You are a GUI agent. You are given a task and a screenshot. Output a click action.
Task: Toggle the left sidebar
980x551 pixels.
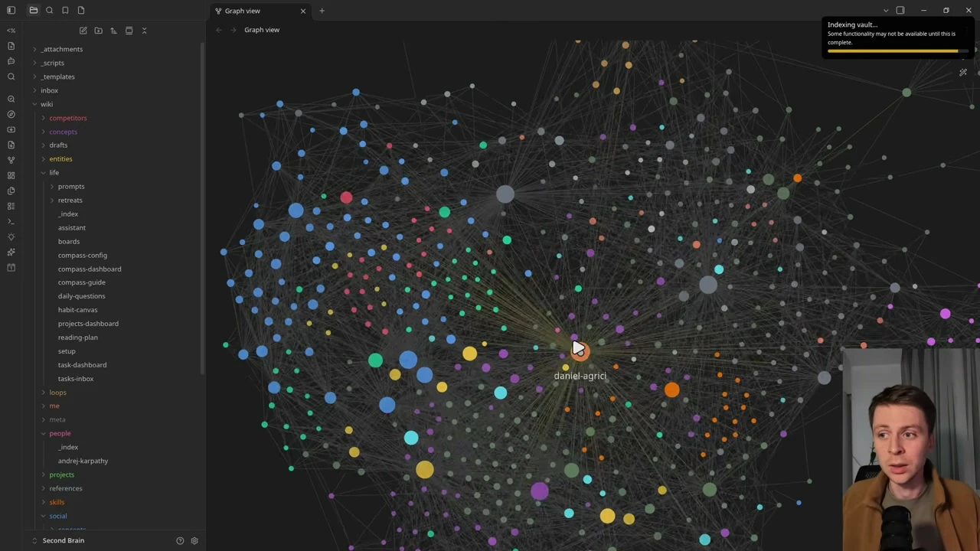point(11,10)
